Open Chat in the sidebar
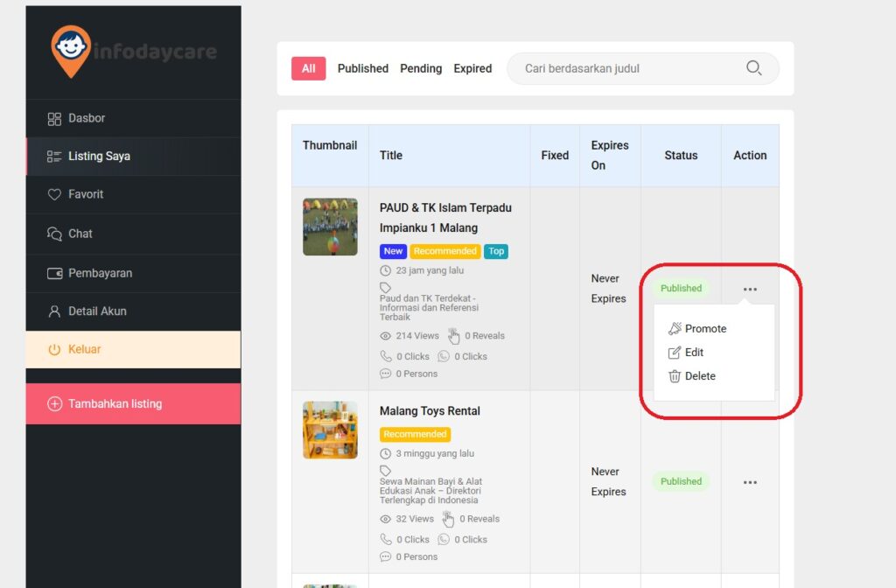Screen dimensions: 896x588 [x=80, y=234]
